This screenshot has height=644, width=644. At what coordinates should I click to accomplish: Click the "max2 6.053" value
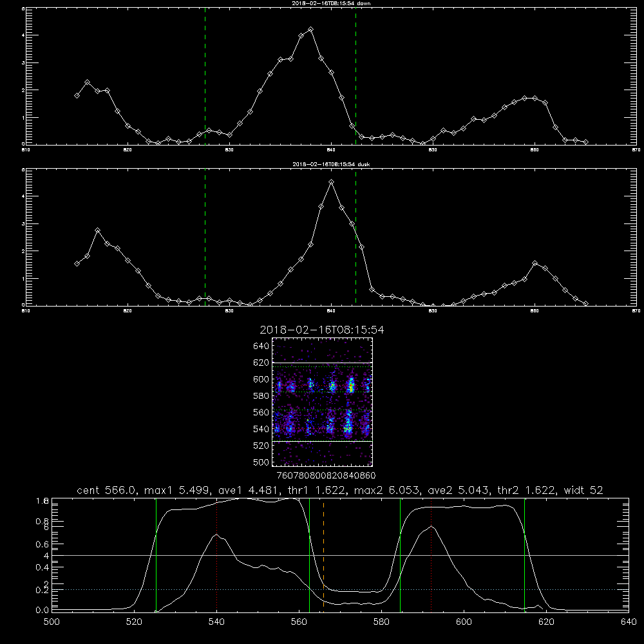tap(386, 490)
